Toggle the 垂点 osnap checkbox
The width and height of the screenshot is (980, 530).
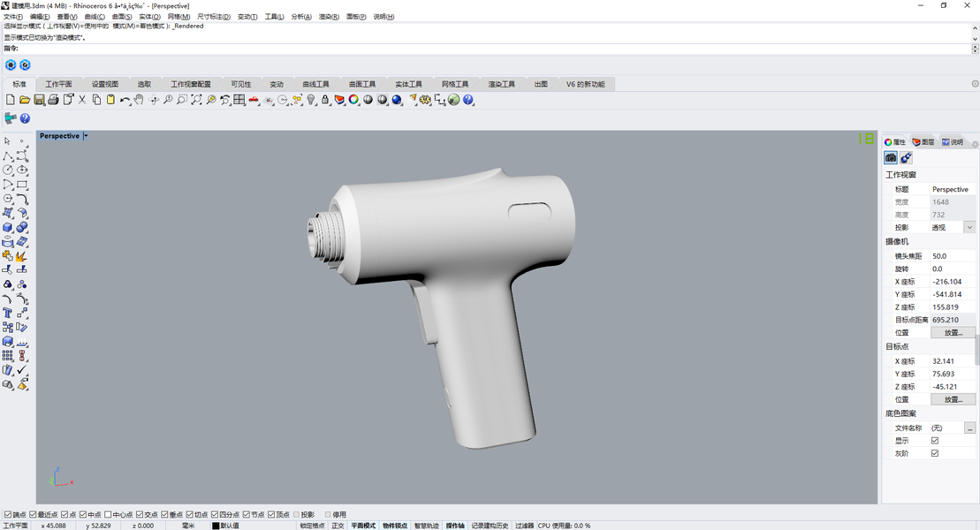tap(165, 514)
